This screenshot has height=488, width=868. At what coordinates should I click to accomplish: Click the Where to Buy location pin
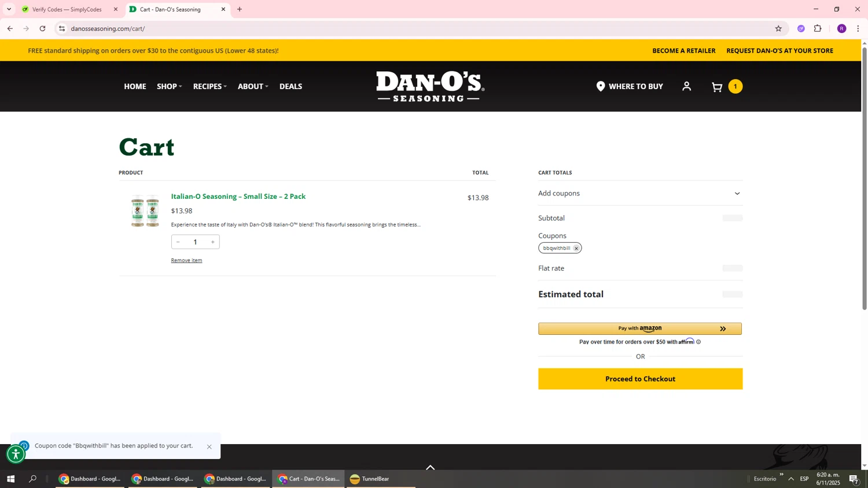(601, 86)
